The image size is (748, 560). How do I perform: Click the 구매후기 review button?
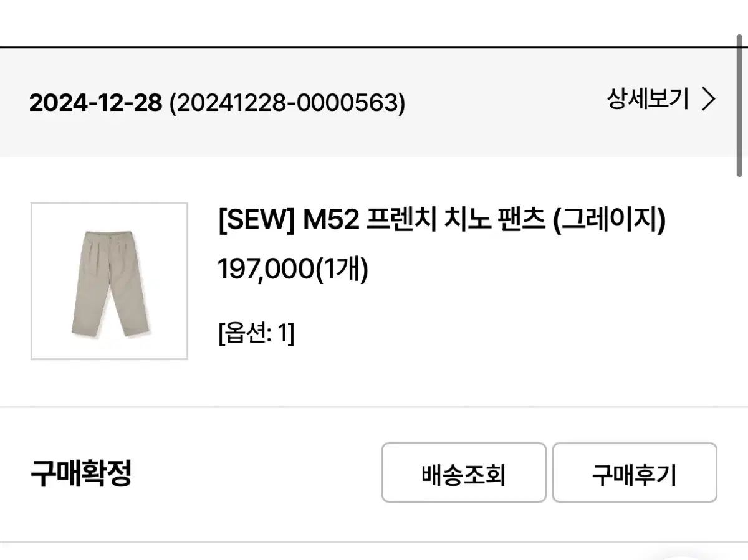(635, 473)
